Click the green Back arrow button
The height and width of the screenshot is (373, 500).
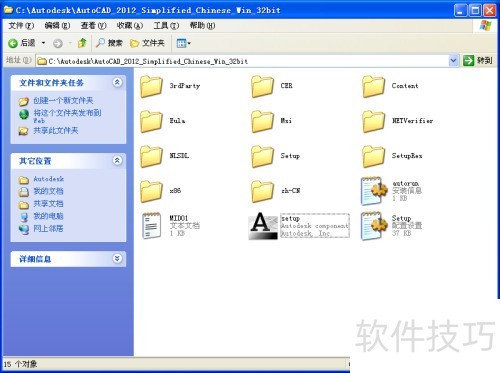click(x=13, y=43)
